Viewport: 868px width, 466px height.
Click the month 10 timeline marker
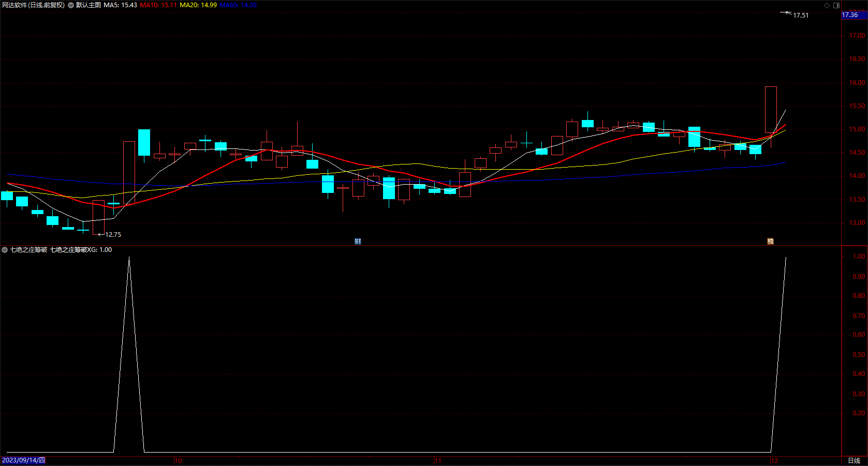pyautogui.click(x=179, y=461)
